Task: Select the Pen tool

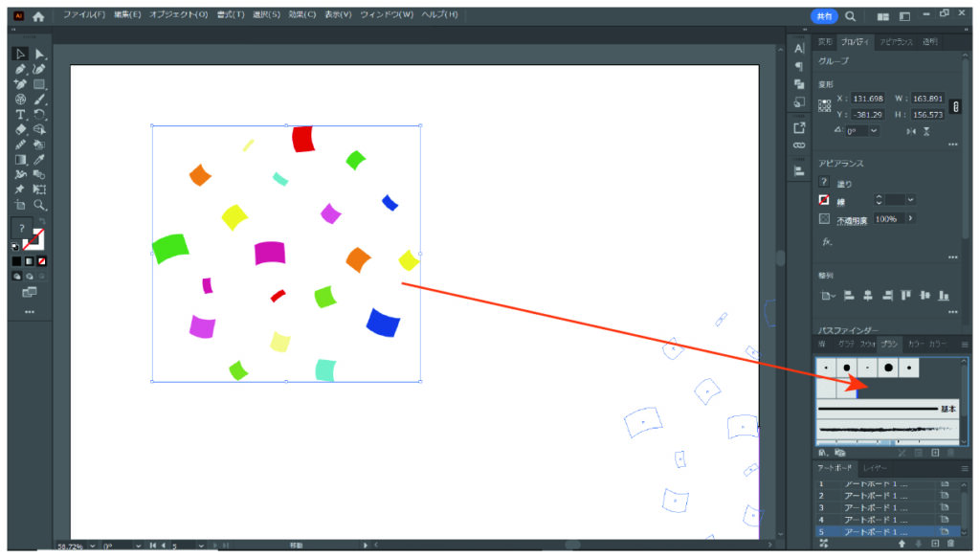Action: point(20,69)
